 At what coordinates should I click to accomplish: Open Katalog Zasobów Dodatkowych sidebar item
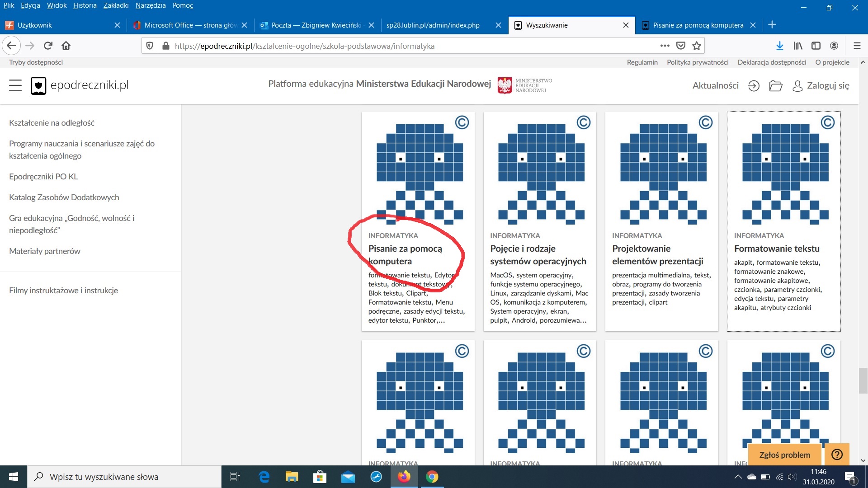(x=64, y=197)
